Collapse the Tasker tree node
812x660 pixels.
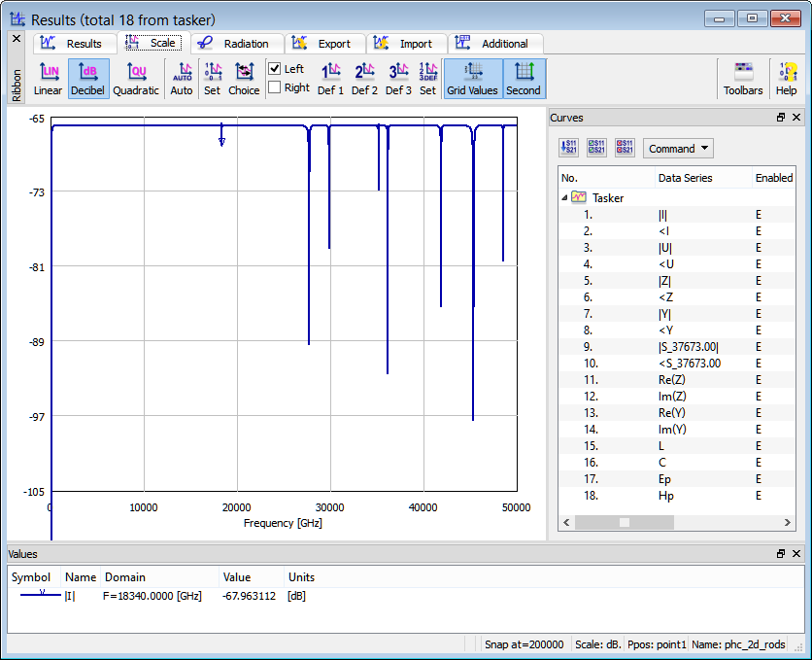tap(565, 197)
